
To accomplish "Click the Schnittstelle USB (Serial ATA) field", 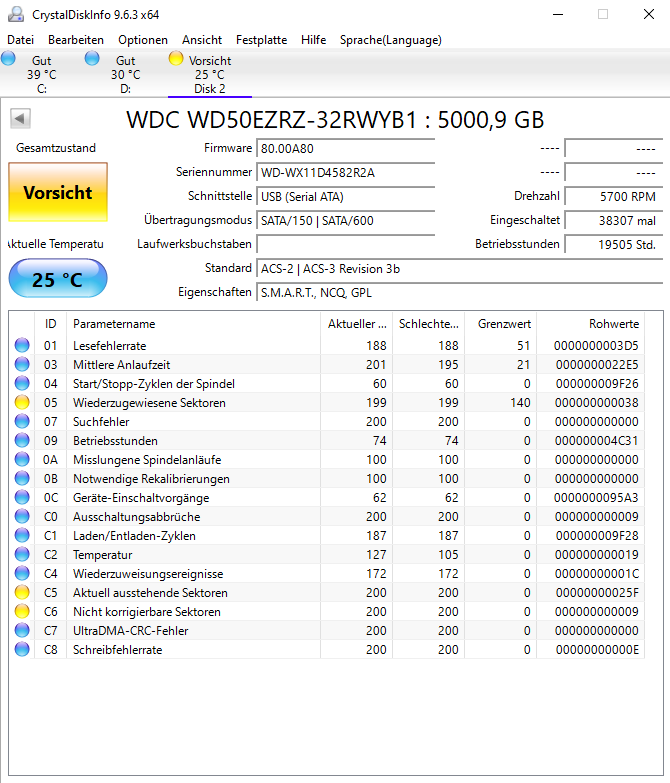I will coord(345,196).
